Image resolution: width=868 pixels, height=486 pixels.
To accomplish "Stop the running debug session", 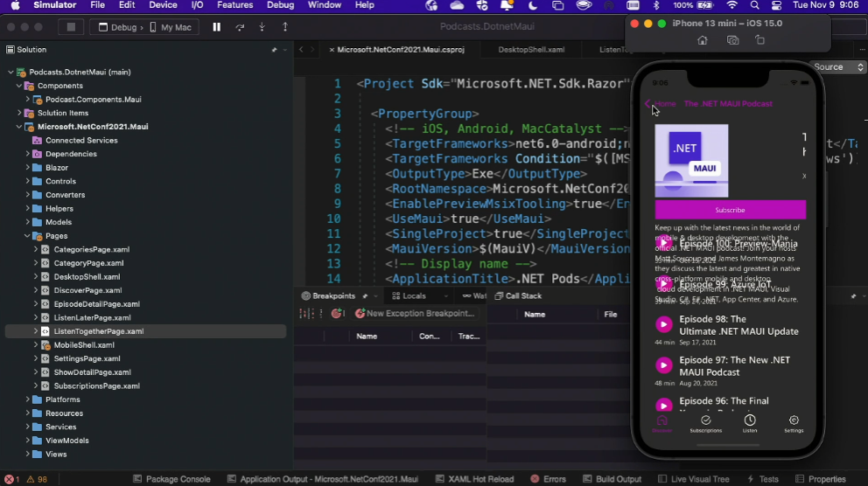I will point(71,27).
